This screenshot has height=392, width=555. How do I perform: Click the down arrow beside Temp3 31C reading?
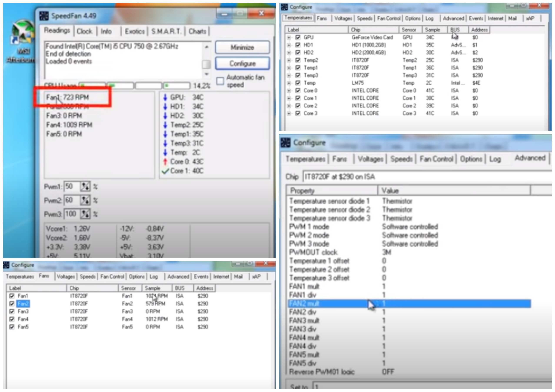(x=165, y=143)
